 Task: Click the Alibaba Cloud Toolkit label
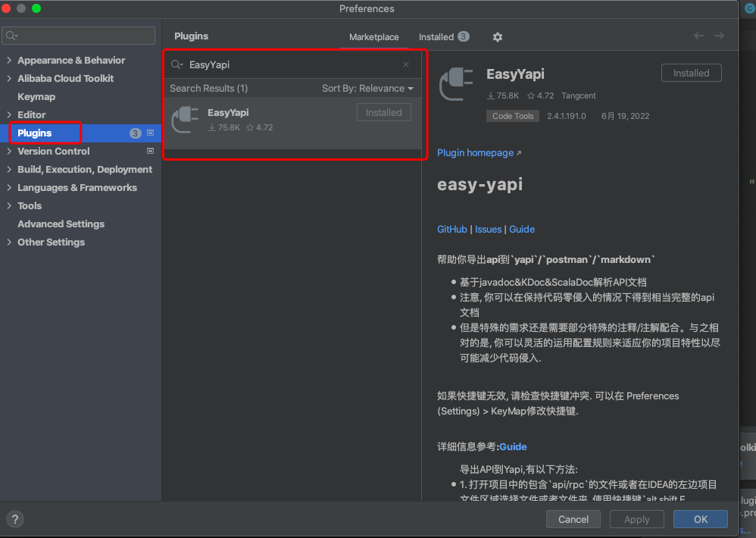[x=66, y=78]
